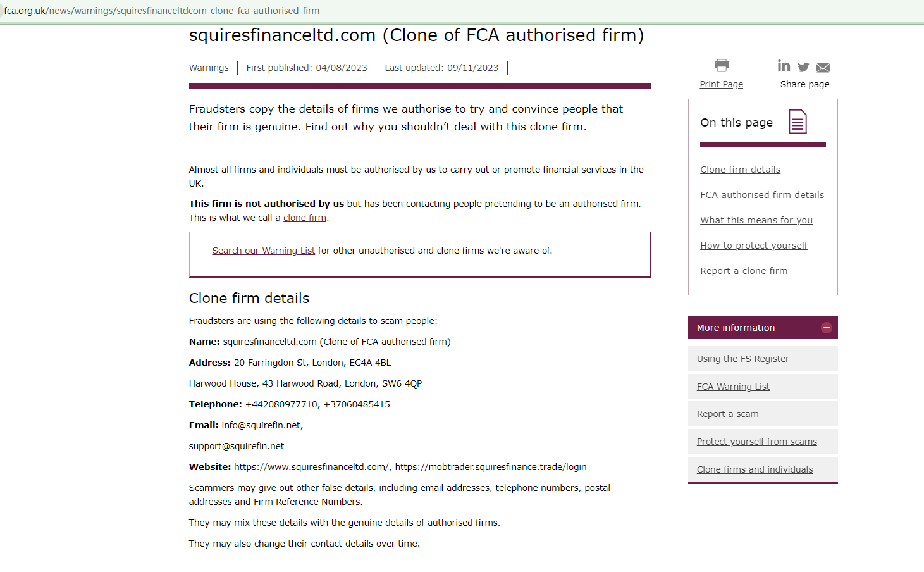Share page via Twitter icon
924x572 pixels.
point(803,67)
